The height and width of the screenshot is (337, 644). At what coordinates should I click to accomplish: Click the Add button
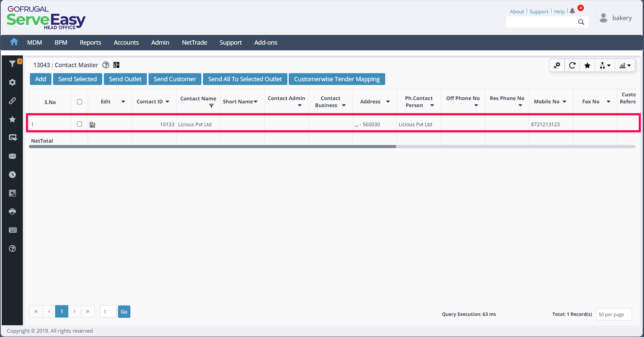41,79
